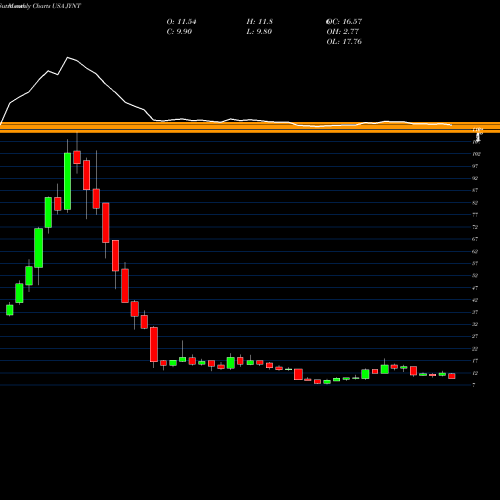Click the 32 price axis label
This screenshot has width=500, height=500.
[x=475, y=324]
